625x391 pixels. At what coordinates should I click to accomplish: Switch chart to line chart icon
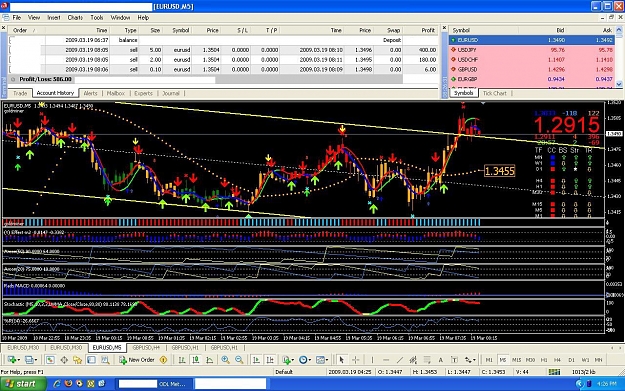[210, 360]
